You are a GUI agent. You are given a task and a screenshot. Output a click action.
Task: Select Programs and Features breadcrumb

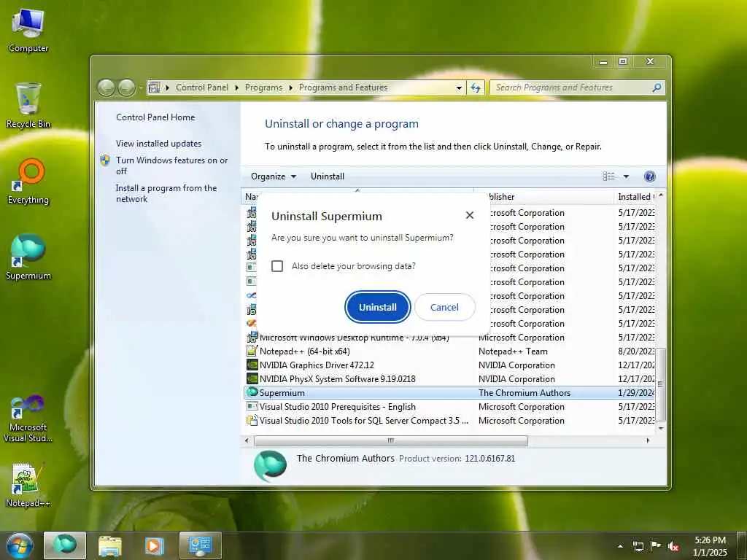(x=343, y=87)
